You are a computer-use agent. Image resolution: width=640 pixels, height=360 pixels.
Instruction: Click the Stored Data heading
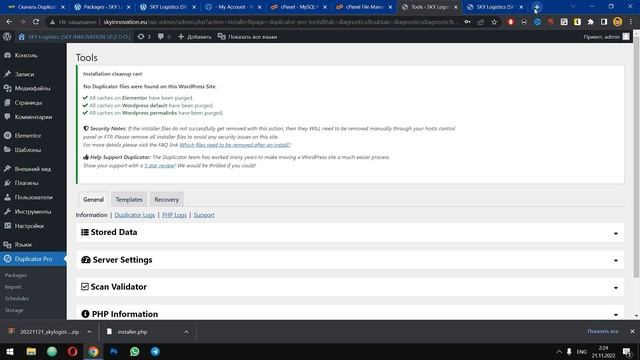[113, 232]
